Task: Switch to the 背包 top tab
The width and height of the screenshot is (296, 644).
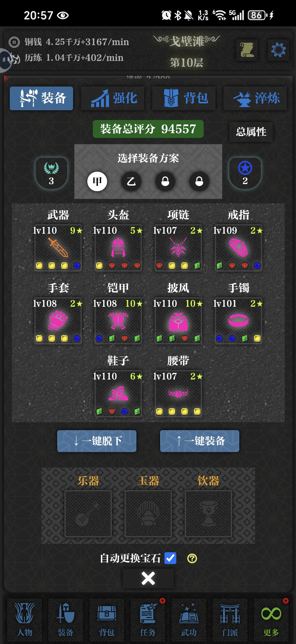Action: pyautogui.click(x=184, y=98)
